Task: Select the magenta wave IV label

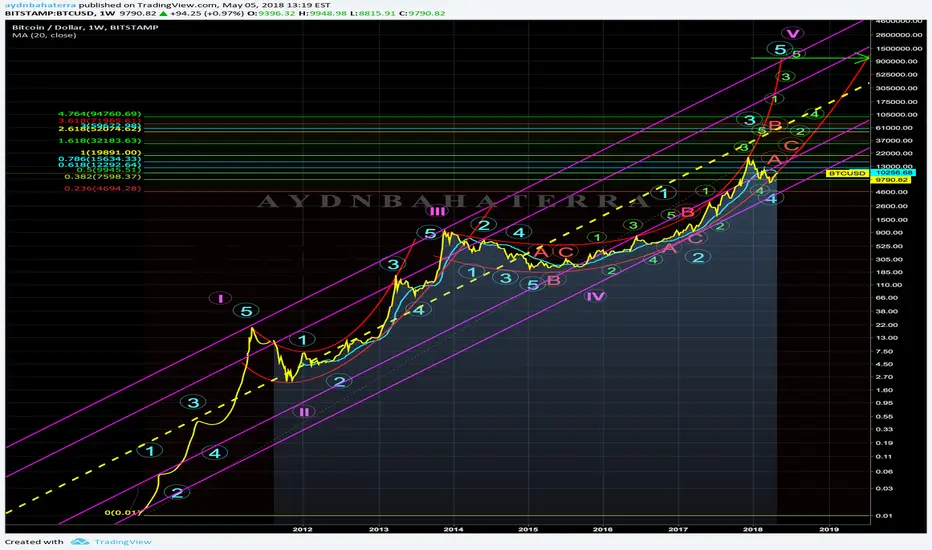Action: point(596,296)
